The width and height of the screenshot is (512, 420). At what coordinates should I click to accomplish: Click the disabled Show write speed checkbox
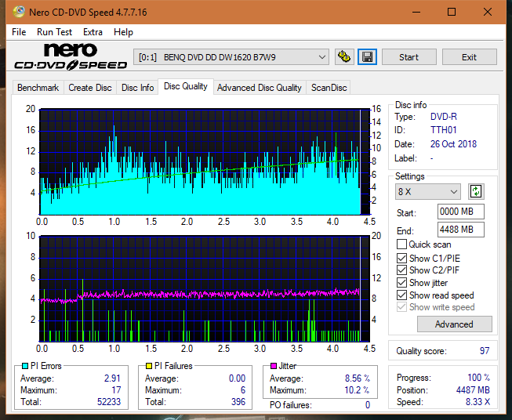click(401, 307)
